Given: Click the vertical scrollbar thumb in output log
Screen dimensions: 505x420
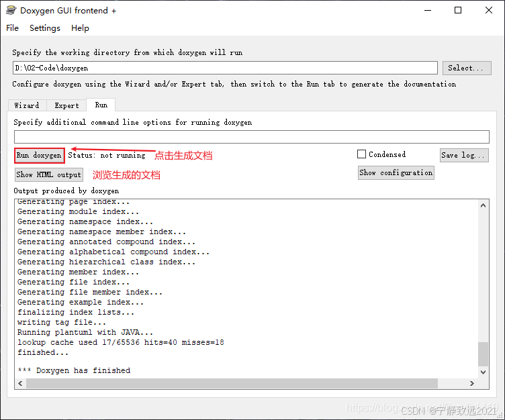Looking at the screenshot, I should (483, 354).
